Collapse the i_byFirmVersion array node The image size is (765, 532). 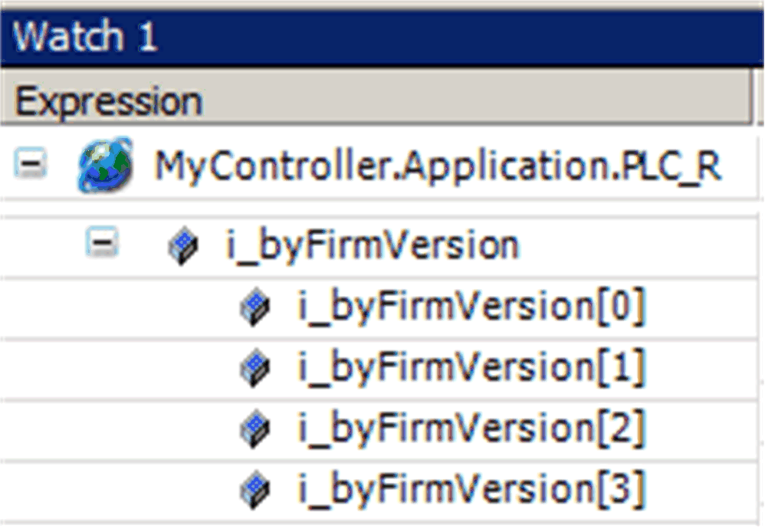click(x=102, y=242)
